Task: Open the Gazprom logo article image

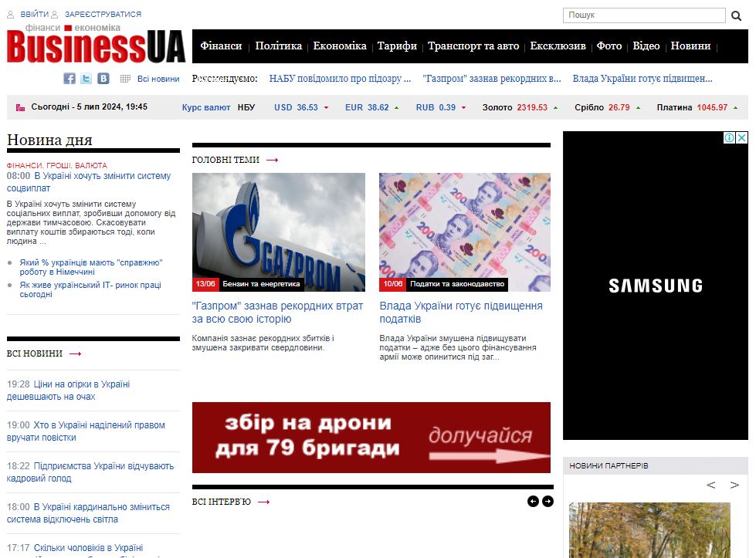Action: [279, 232]
